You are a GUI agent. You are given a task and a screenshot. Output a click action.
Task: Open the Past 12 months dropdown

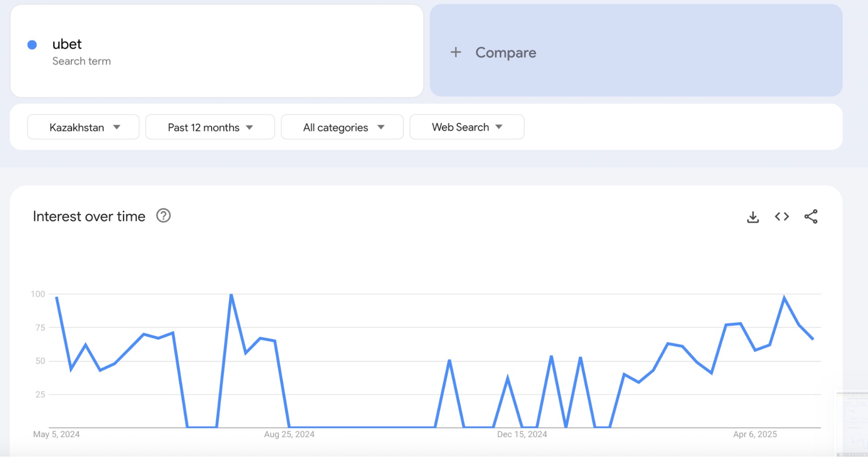tap(210, 127)
